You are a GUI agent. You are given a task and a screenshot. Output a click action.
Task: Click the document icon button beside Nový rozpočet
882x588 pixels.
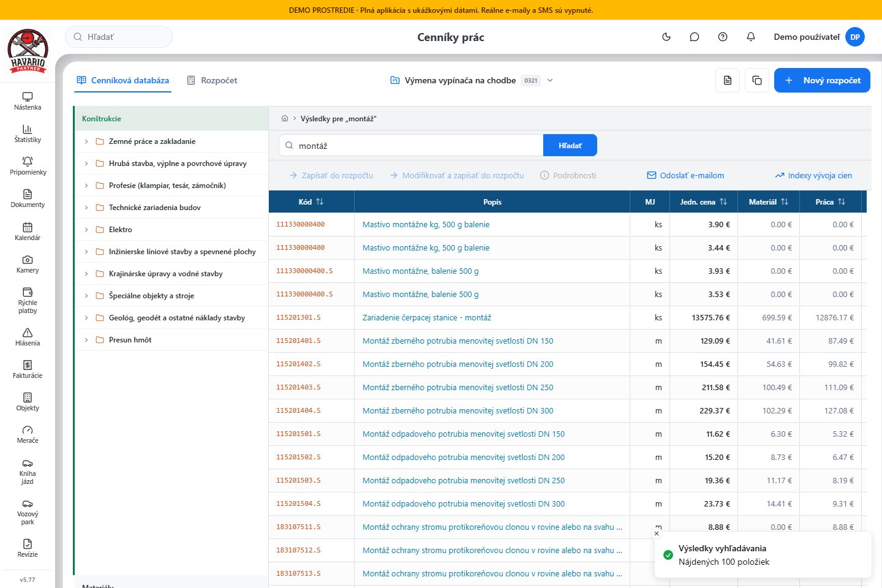[728, 80]
